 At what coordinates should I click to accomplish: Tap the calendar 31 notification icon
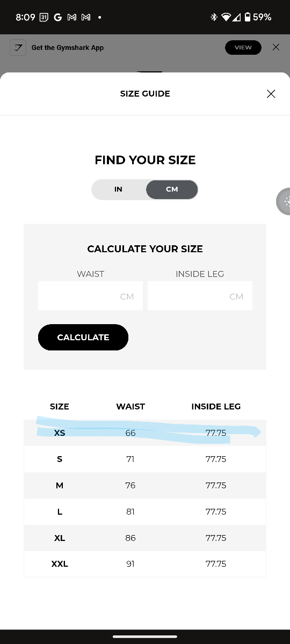pyautogui.click(x=44, y=17)
